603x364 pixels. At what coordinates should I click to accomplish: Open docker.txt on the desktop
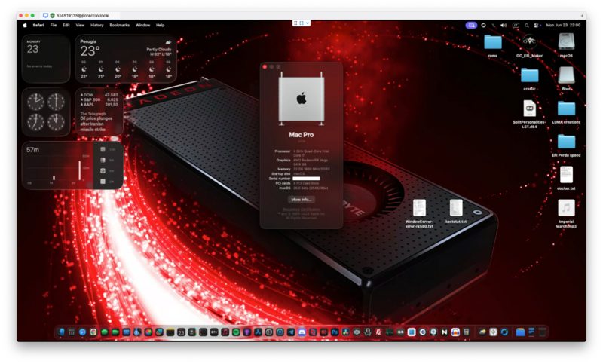coord(566,179)
